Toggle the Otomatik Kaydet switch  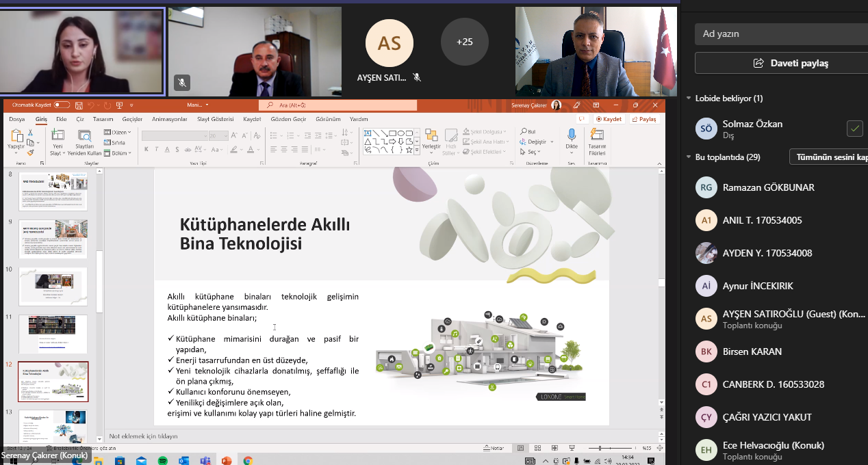tap(62, 105)
